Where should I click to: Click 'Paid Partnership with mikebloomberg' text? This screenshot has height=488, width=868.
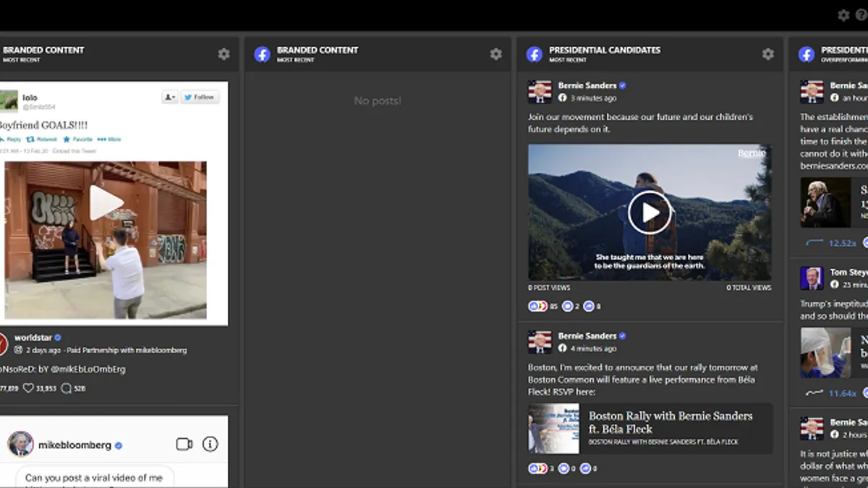tap(126, 350)
